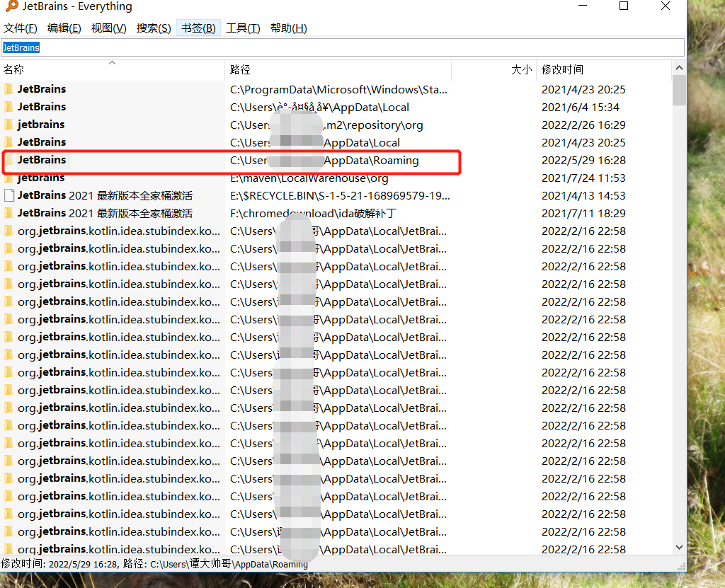
Task: Select JetBrains folder in ProgramData\Microsoft path
Action: (x=42, y=88)
